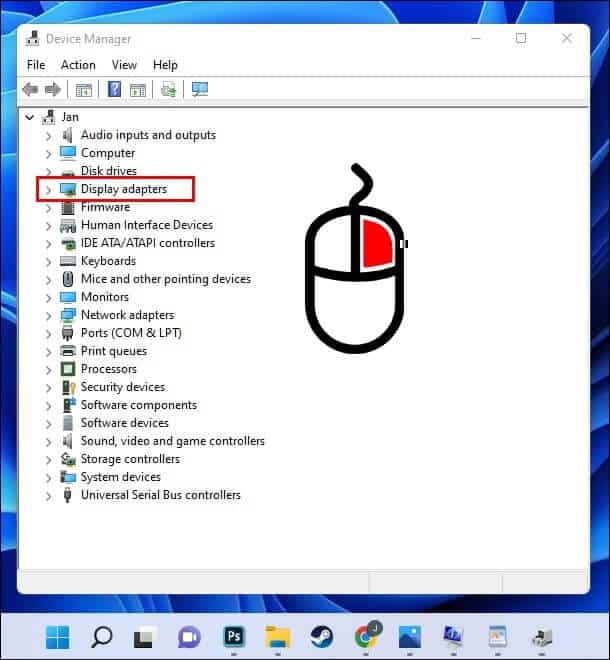Viewport: 610px width, 660px height.
Task: Expand Audio inputs and outputs
Action: click(x=48, y=136)
